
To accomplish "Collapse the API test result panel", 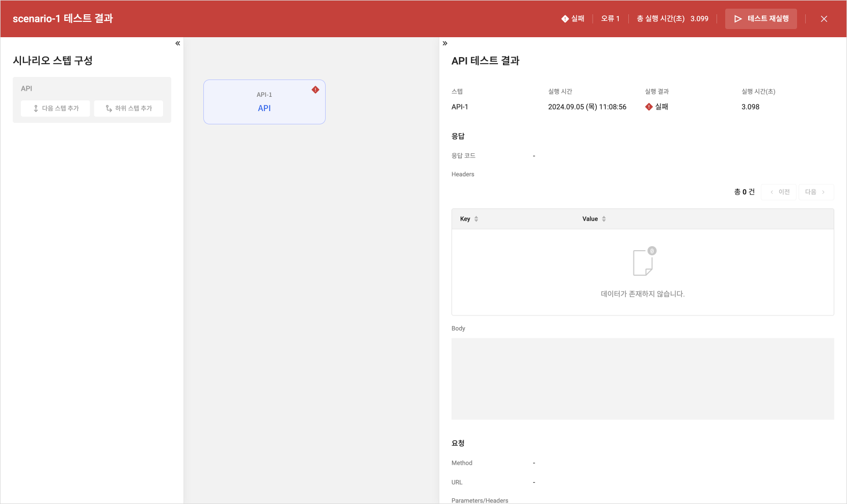I will (445, 43).
